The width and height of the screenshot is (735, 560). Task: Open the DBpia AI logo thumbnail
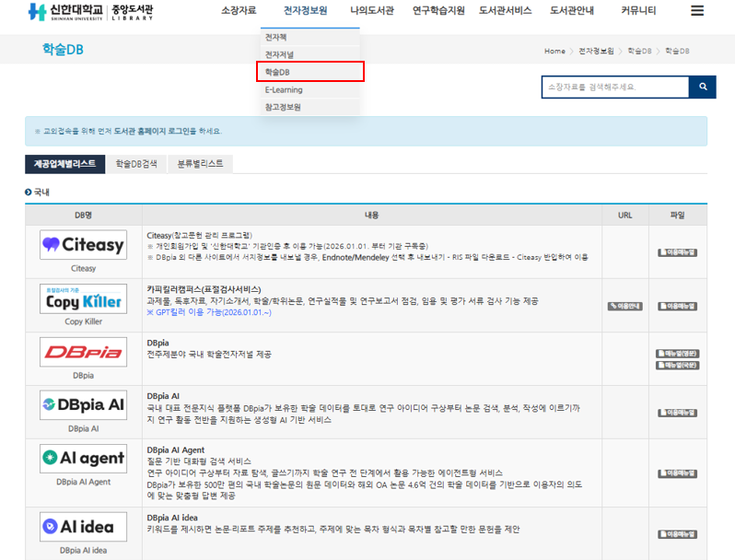coord(84,405)
